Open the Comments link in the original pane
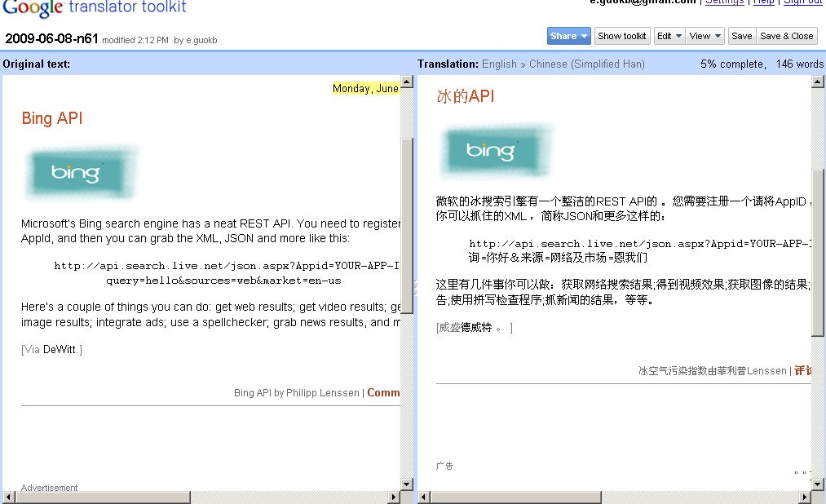The width and height of the screenshot is (826, 504). click(383, 392)
